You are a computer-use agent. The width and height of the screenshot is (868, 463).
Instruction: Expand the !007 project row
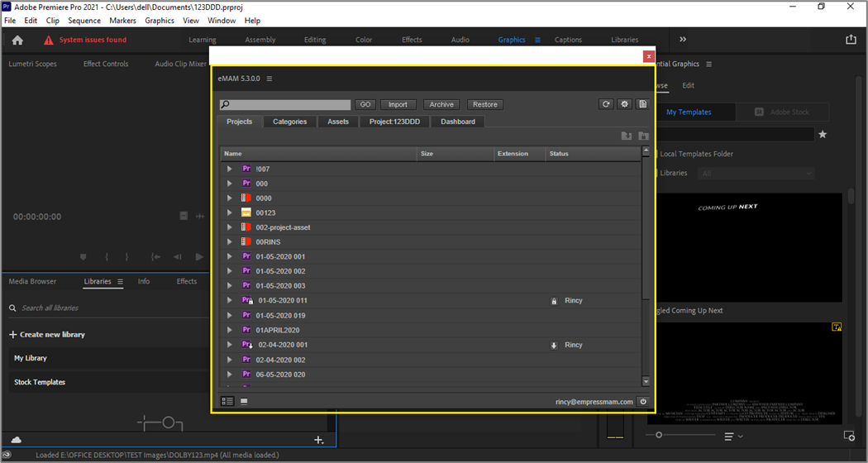tap(230, 169)
